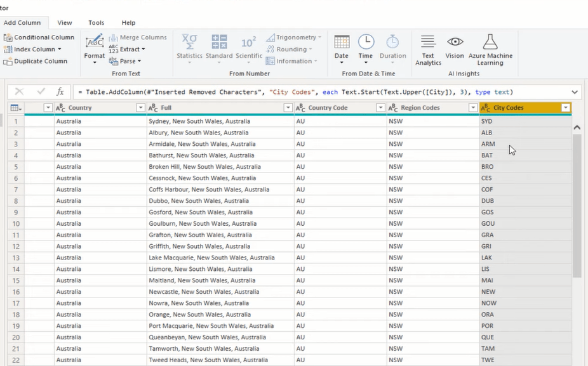Image resolution: width=588 pixels, height=366 pixels.
Task: Cancel the formula edit with X
Action: tap(19, 92)
